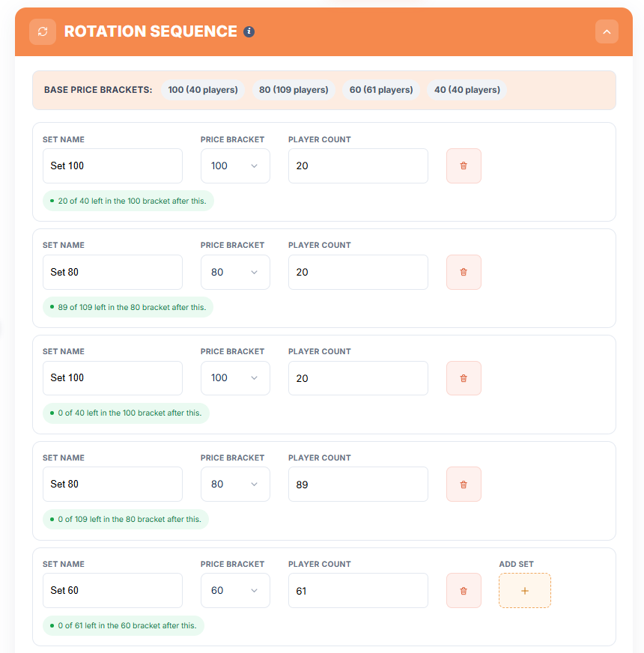The width and height of the screenshot is (644, 653).
Task: Edit player count in row with 0 of 40 left
Action: [x=358, y=378]
